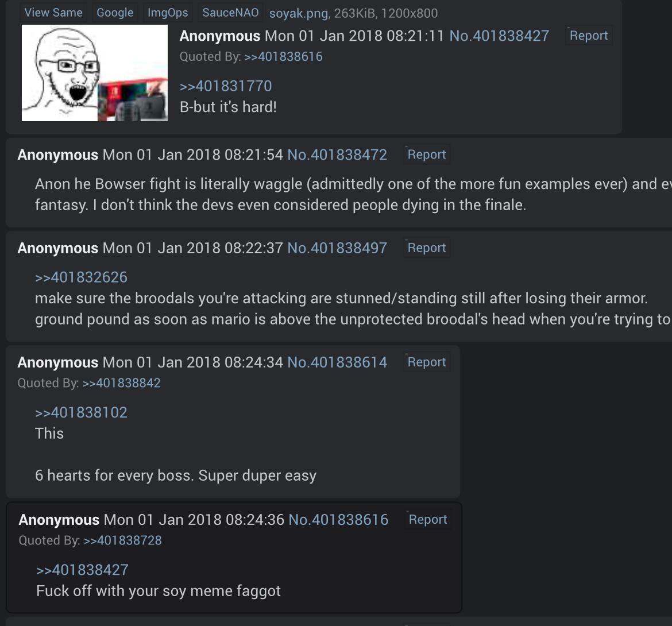Jump to quoted reply >>401838102

[x=81, y=412]
